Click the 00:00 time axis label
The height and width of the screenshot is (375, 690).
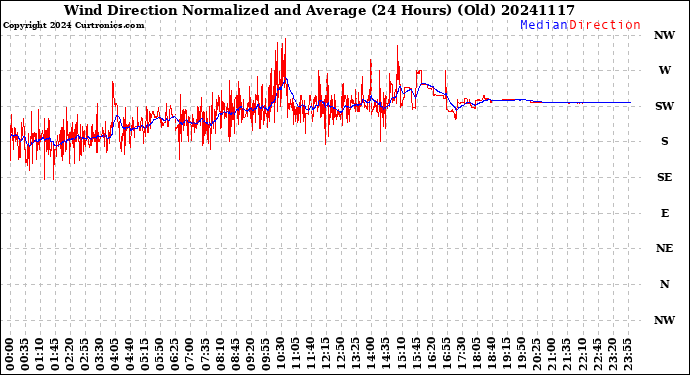point(10,354)
